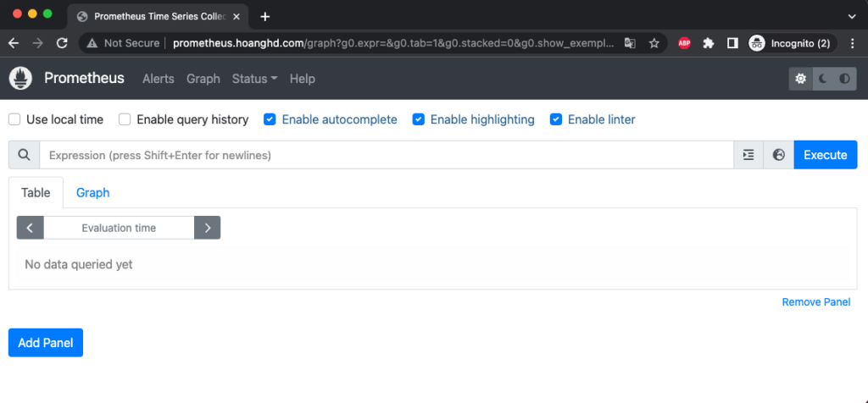Step evaluation time forward

point(208,228)
